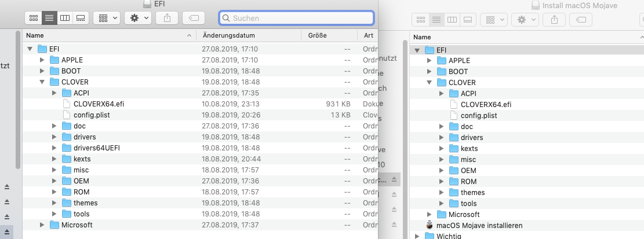The width and height of the screenshot is (644, 239).
Task: Open group-by dropdown in EFI window
Action: coord(107,18)
